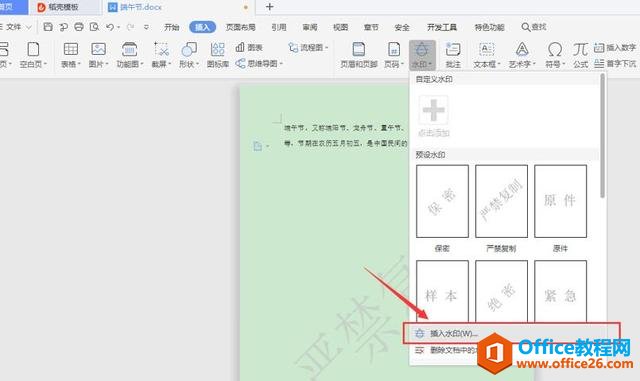Screen dimensions: 640x381
Task: Expand the Undo history dropdown arrow
Action: click(118, 27)
